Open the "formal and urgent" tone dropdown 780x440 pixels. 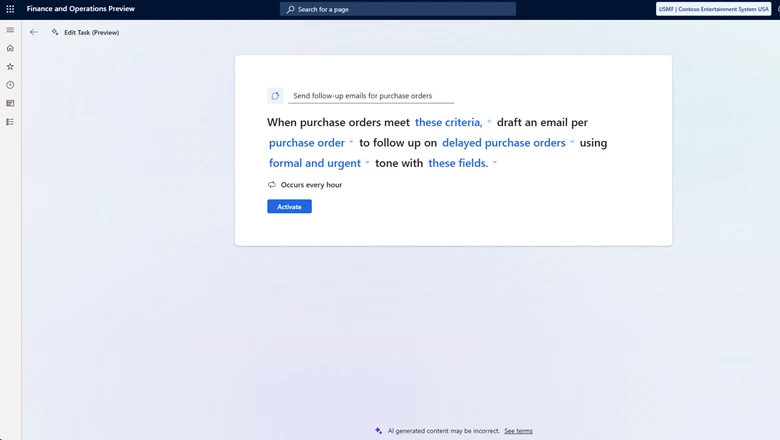367,163
